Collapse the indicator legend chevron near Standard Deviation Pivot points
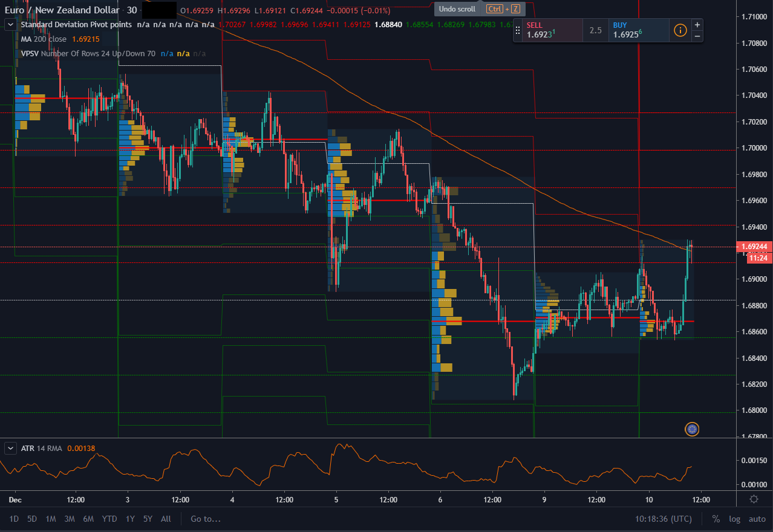Viewport: 773px width, 532px height. click(10, 24)
